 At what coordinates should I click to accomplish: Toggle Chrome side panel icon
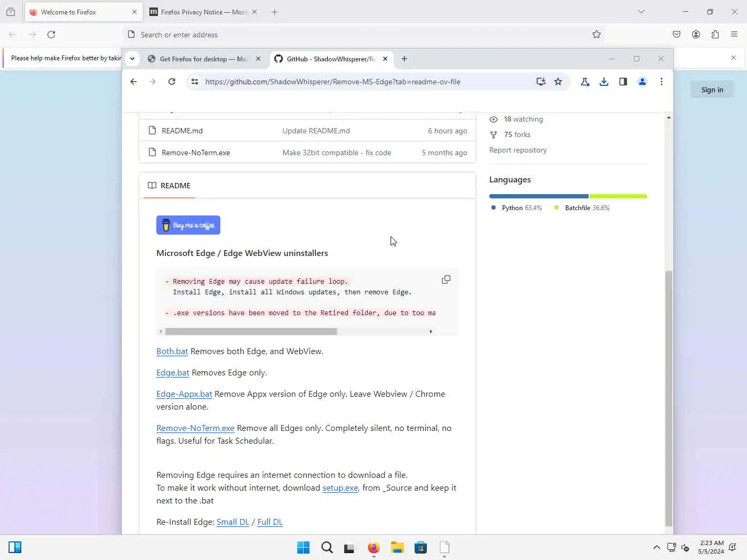(623, 82)
